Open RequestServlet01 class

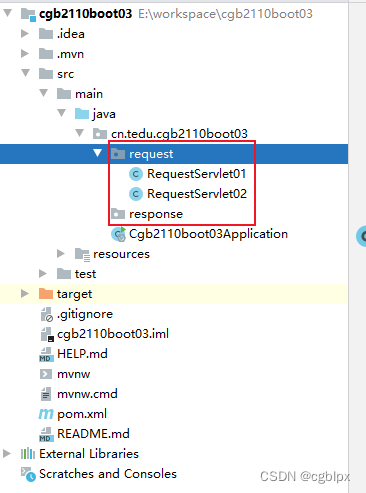(x=197, y=174)
